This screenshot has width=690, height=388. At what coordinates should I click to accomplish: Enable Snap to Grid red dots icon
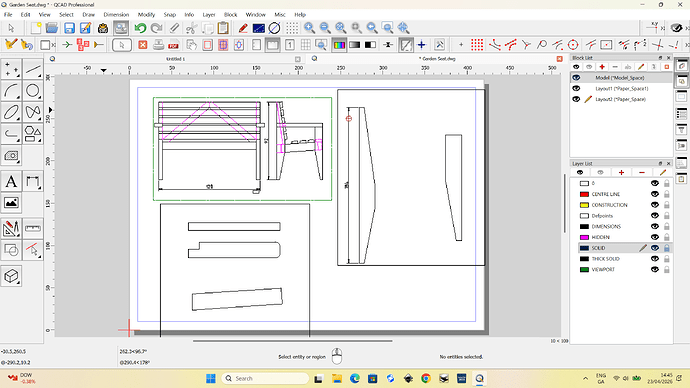tap(477, 44)
